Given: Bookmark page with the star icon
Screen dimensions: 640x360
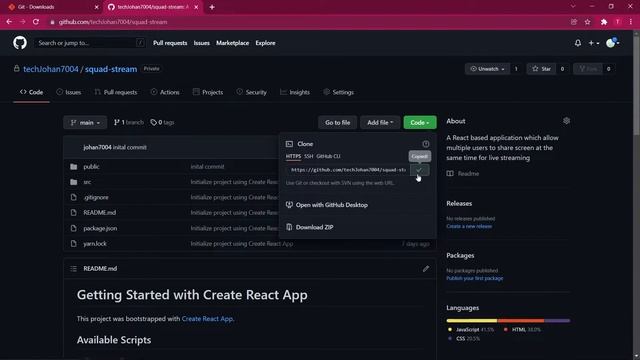Looking at the screenshot, I should click(x=587, y=22).
